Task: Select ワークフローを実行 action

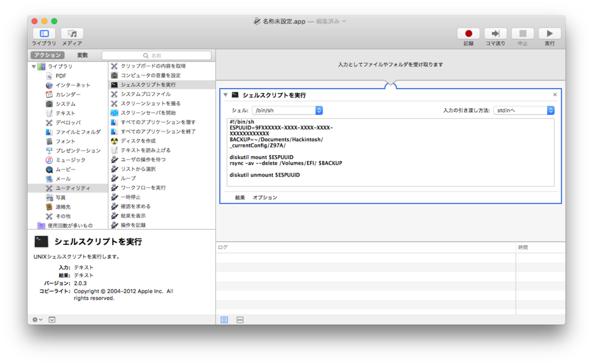Action: [x=162, y=187]
